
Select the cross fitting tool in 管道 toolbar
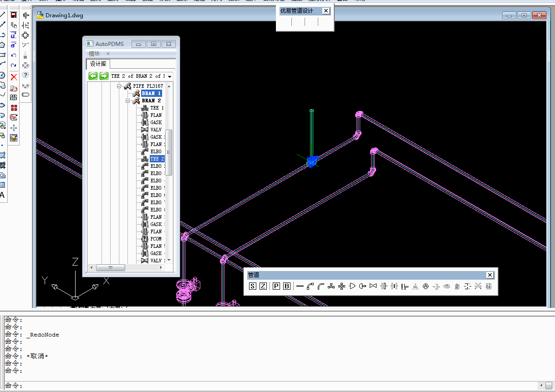coord(342,286)
